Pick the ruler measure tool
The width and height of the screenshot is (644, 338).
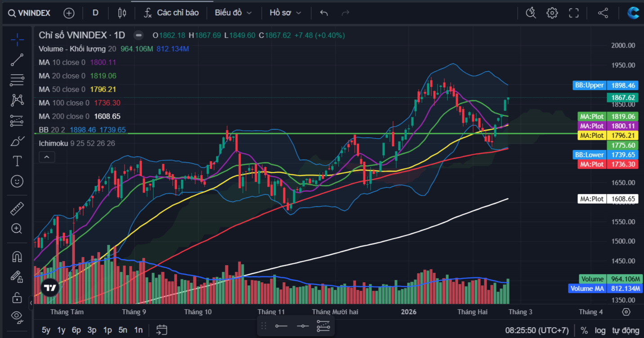click(x=17, y=208)
